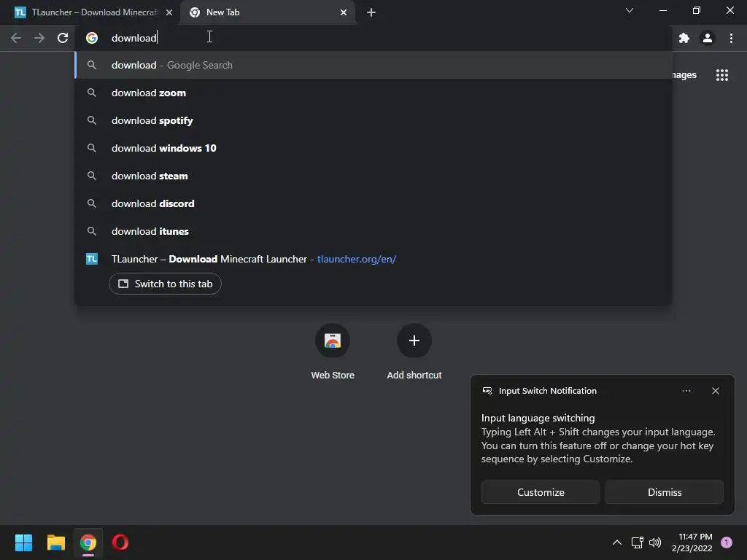The width and height of the screenshot is (747, 560).
Task: Click search icon beside 'download steam'
Action: click(x=92, y=176)
